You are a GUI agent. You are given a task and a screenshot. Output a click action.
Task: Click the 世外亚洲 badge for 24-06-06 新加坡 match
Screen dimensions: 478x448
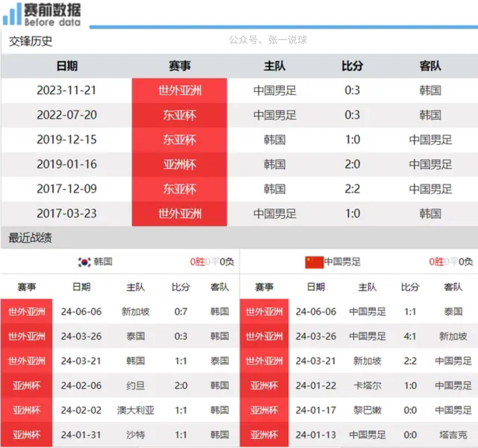click(x=26, y=312)
